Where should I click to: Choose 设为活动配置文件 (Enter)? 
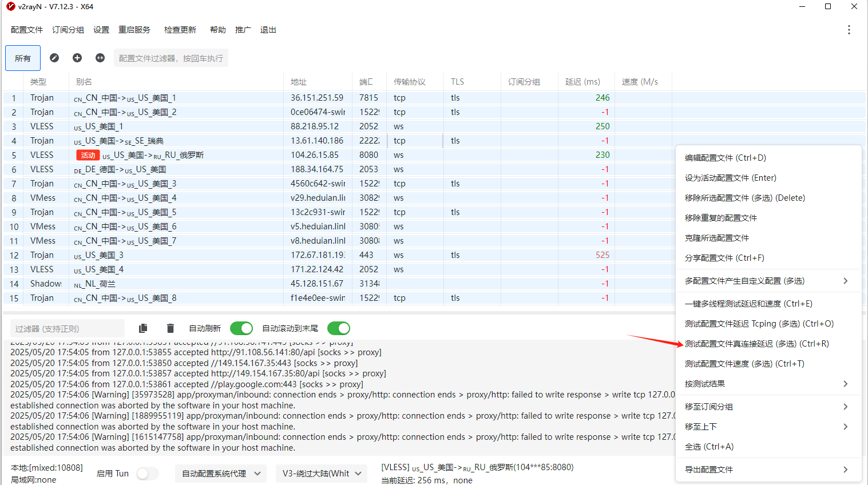coord(769,178)
